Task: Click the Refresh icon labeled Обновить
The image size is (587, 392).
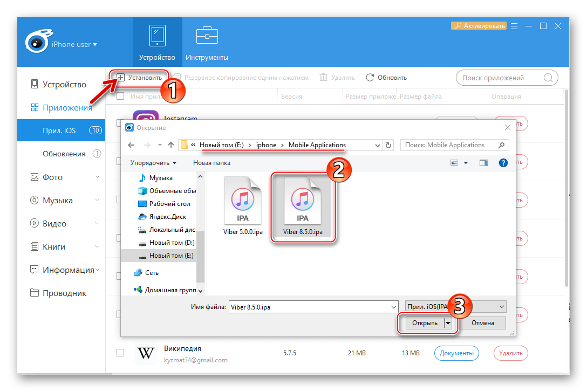Action: pos(370,78)
